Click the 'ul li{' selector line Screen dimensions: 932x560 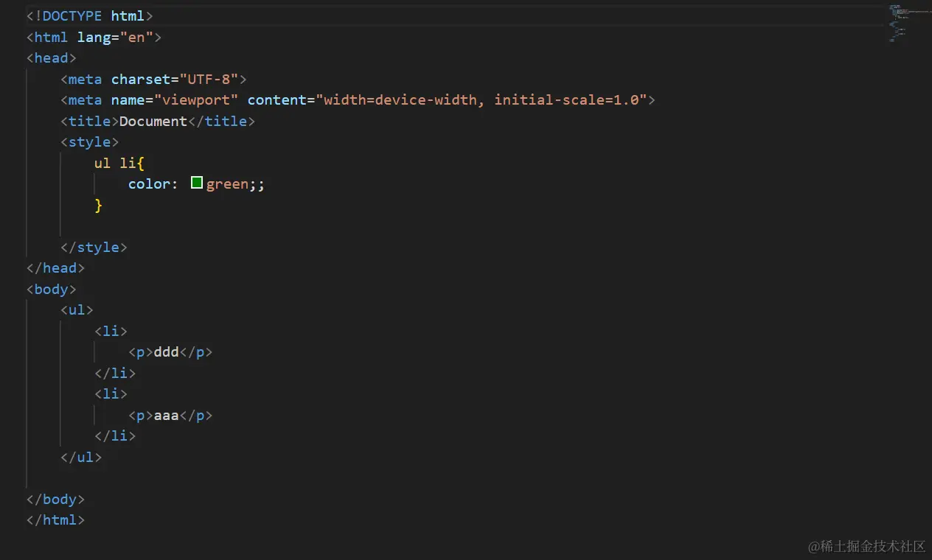coord(119,163)
